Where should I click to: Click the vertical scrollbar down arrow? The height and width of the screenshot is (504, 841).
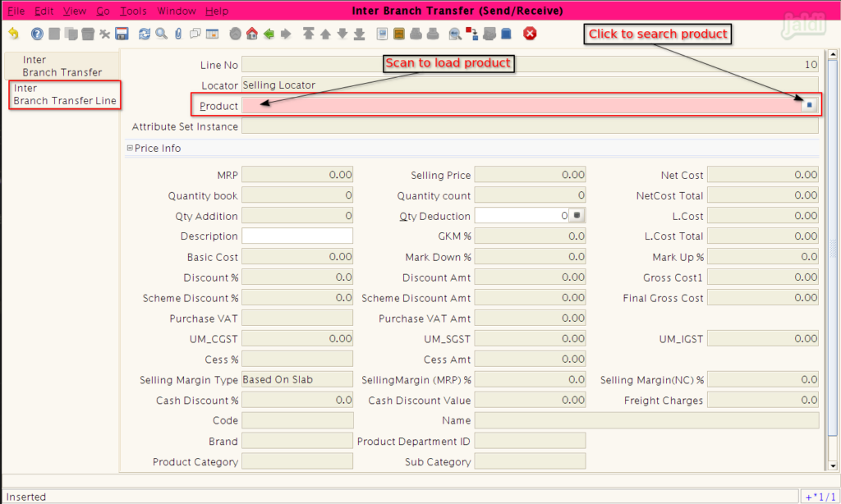point(833,465)
